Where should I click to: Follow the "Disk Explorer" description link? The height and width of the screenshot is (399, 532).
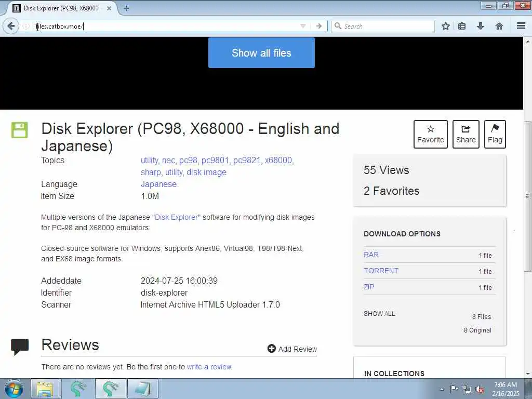point(177,217)
